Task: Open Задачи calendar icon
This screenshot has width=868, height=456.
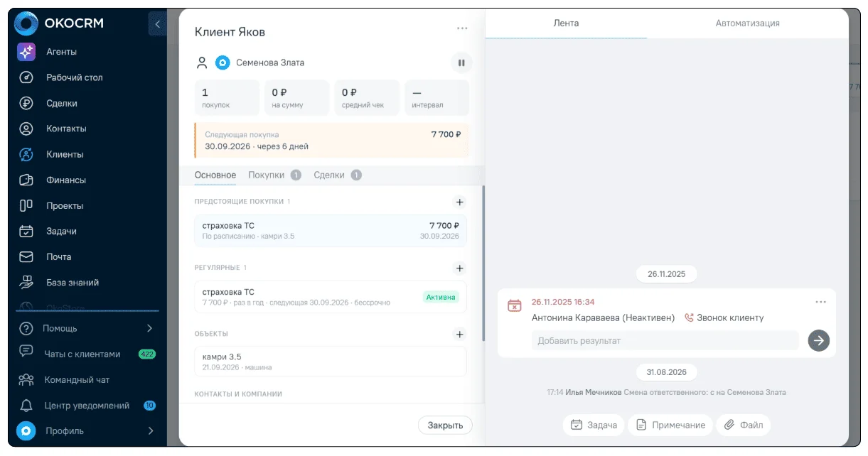Action: pos(26,231)
